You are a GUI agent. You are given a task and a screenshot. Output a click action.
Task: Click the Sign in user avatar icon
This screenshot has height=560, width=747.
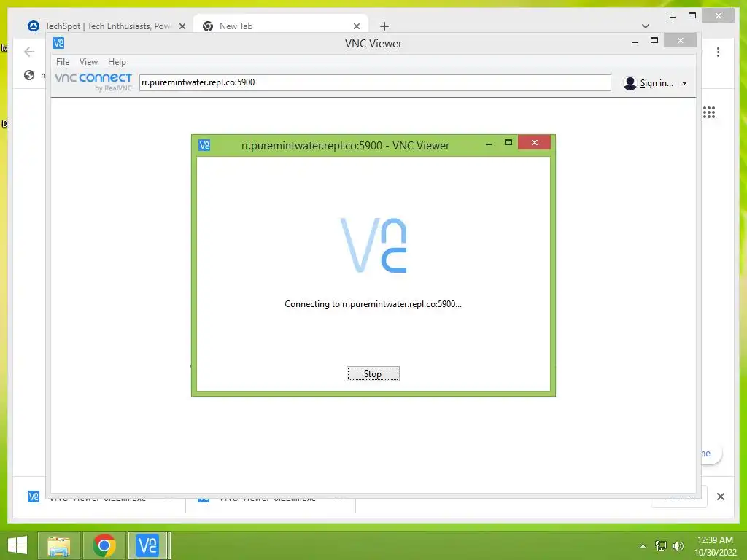[630, 83]
